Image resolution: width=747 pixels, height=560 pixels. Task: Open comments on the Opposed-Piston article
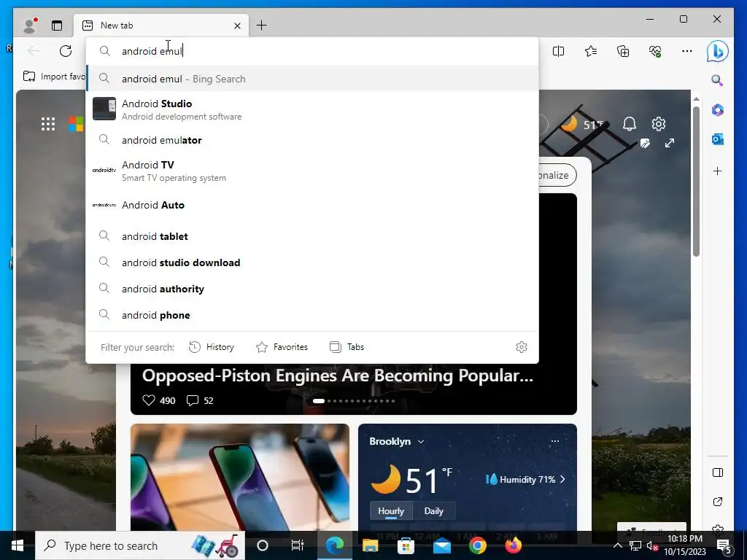click(200, 400)
